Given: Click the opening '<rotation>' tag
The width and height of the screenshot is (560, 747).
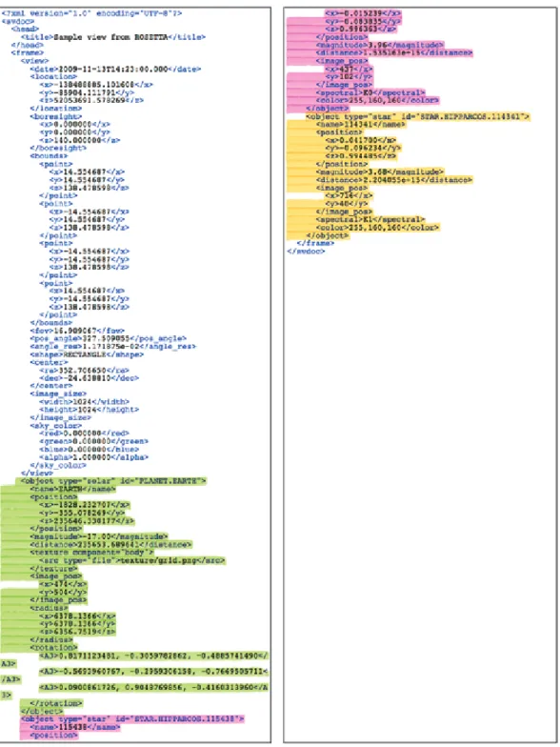Looking at the screenshot, I should tap(53, 648).
